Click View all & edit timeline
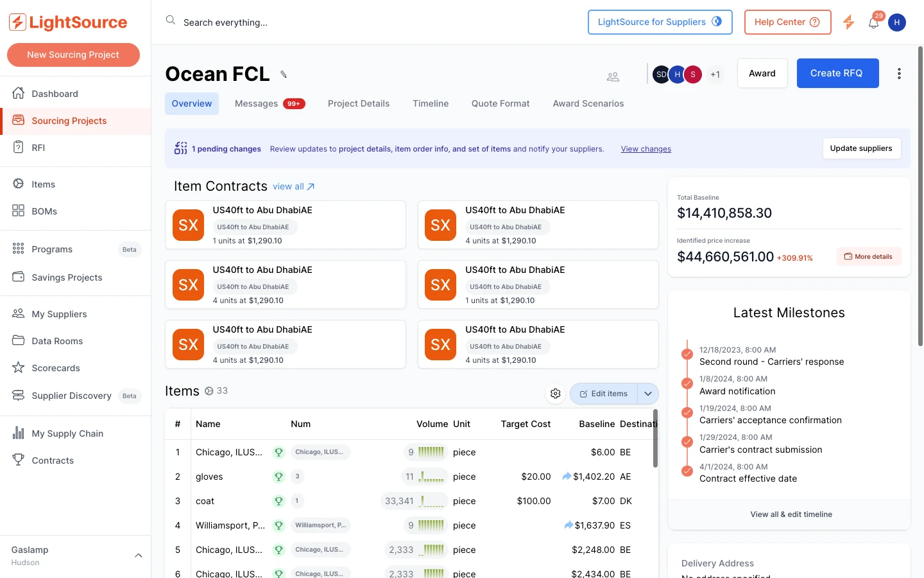The image size is (924, 578). pos(791,514)
